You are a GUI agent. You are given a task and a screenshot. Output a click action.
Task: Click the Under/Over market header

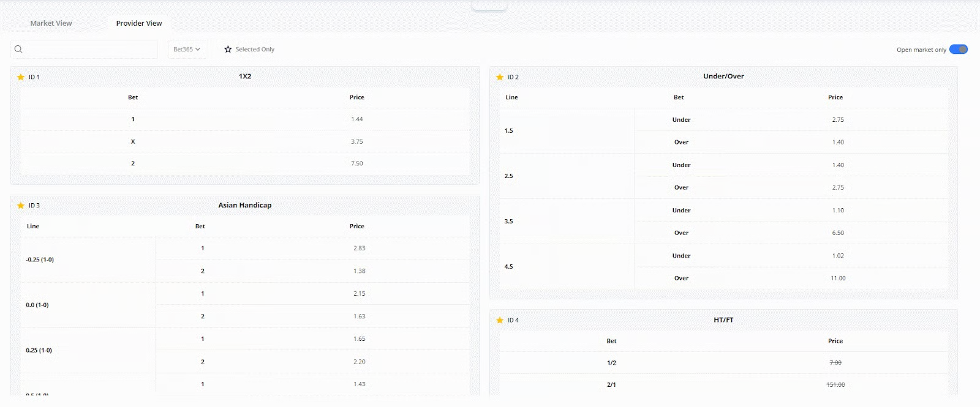pos(723,77)
